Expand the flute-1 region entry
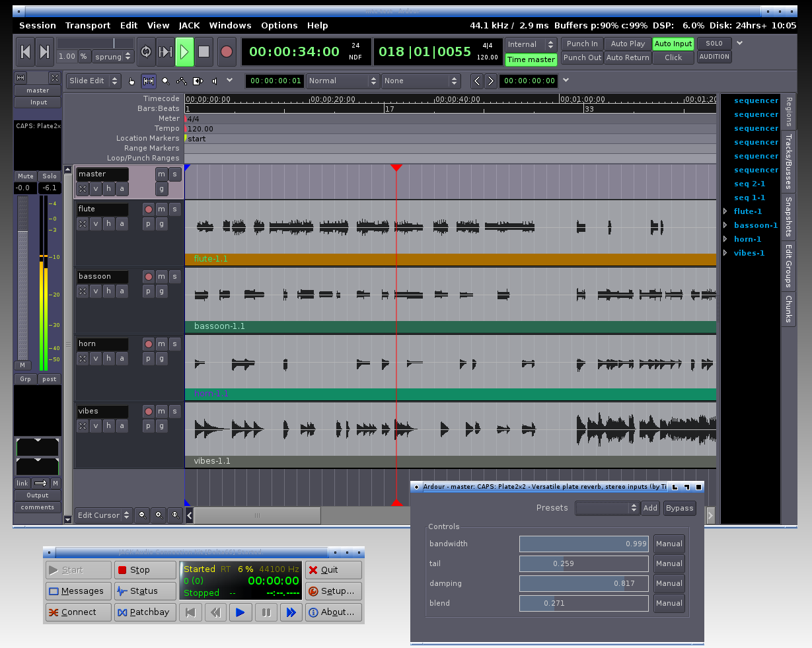The height and width of the screenshot is (648, 812). (725, 211)
